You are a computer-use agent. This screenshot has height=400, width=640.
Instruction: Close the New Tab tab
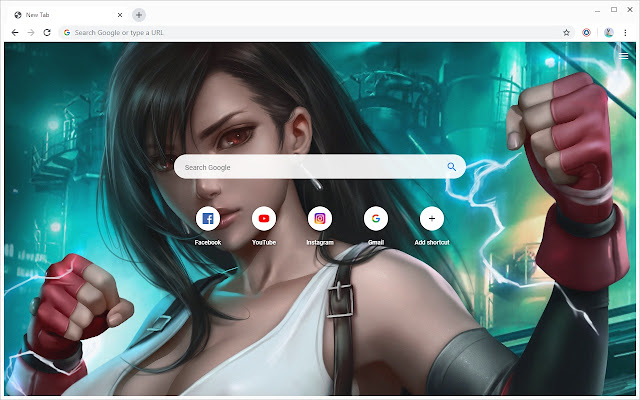(120, 15)
